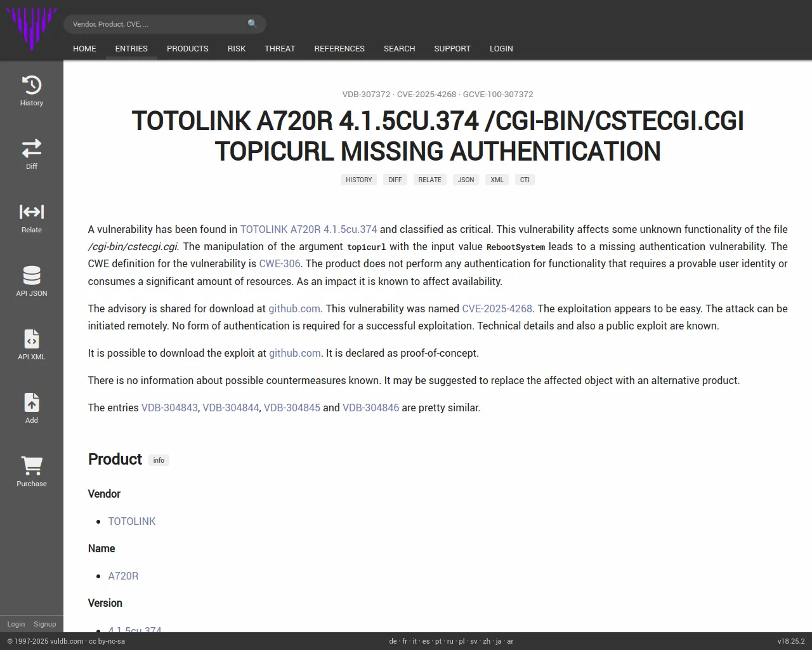
Task: Switch language to ja in the footer
Action: coord(499,641)
